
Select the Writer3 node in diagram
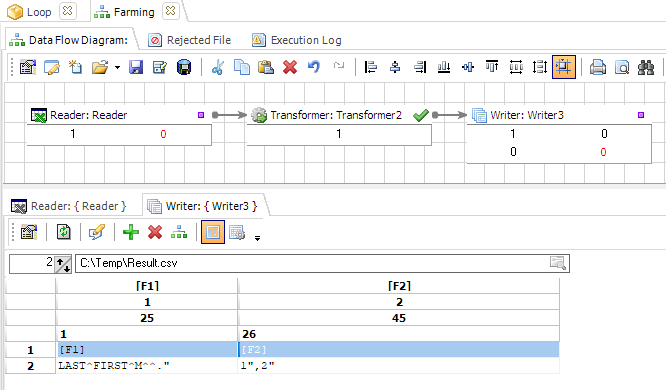[x=559, y=135]
